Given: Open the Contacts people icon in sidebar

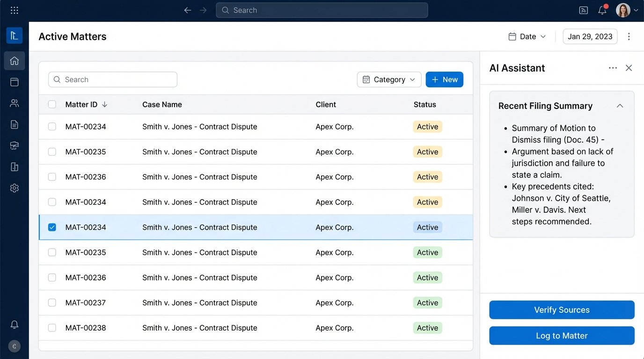Looking at the screenshot, I should [x=15, y=103].
